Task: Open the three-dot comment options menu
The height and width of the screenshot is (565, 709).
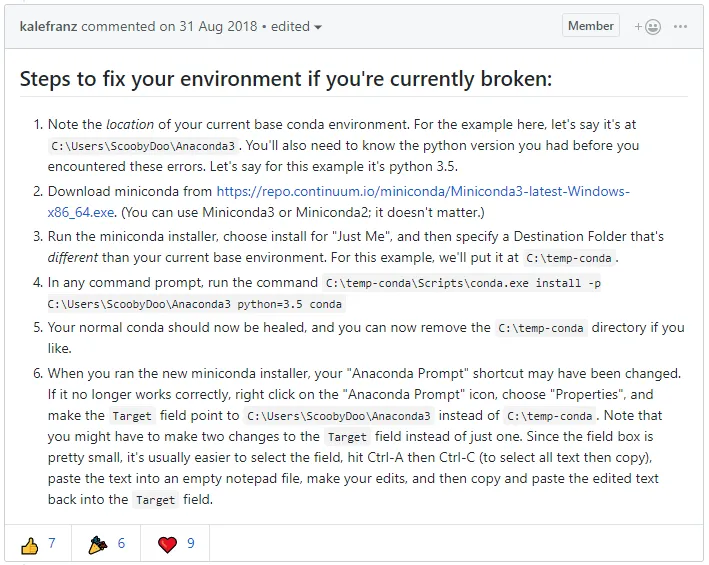Action: click(x=681, y=27)
